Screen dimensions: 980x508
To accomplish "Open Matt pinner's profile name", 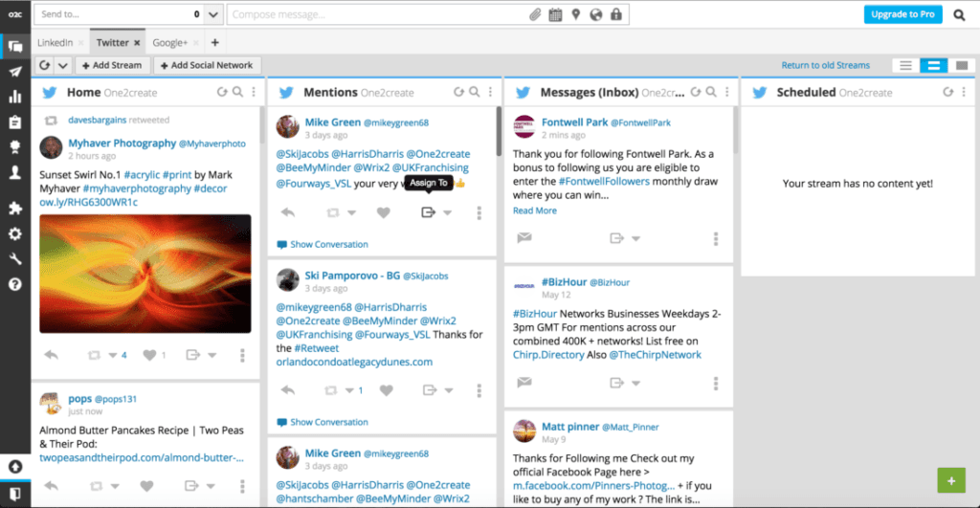I will click(570, 427).
